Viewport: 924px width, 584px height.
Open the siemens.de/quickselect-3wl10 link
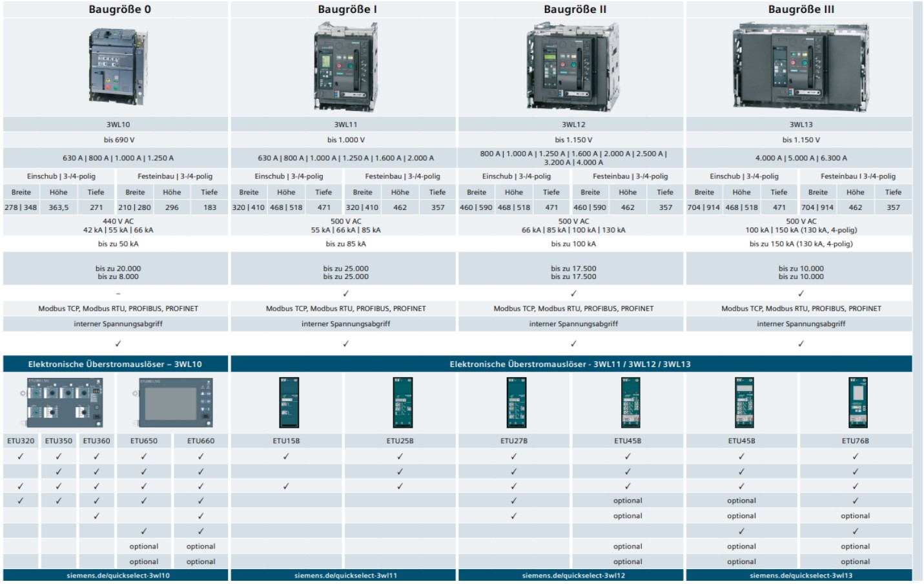[x=118, y=576]
